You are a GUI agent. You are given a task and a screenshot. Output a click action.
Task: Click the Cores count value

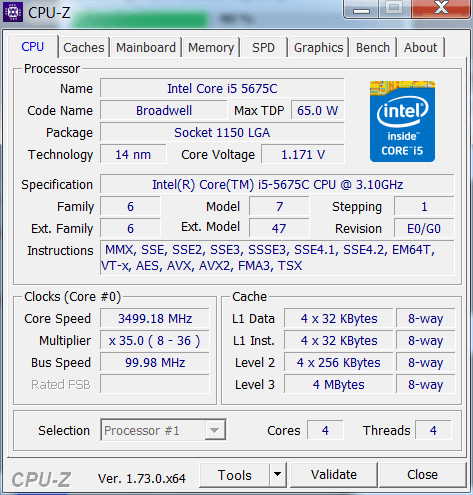[325, 430]
